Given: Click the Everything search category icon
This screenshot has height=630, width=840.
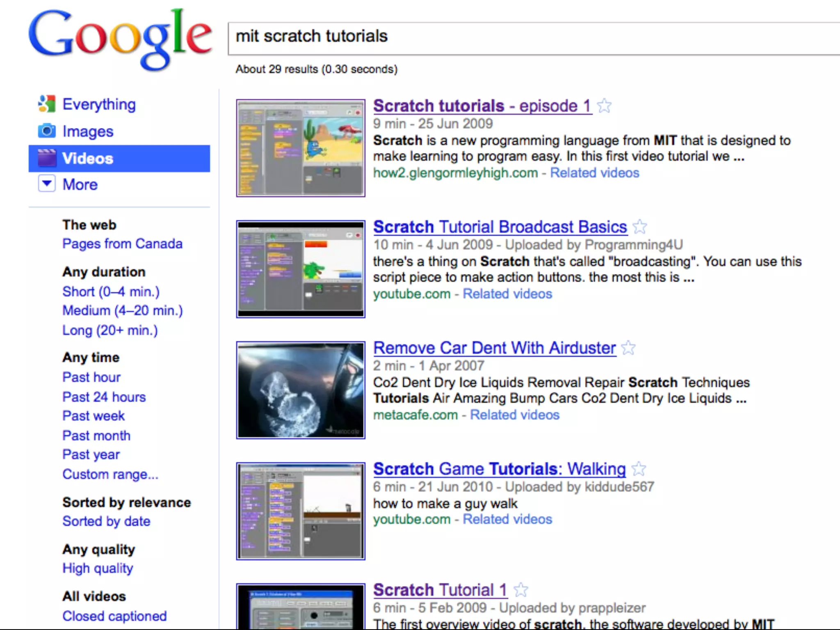Looking at the screenshot, I should [46, 104].
